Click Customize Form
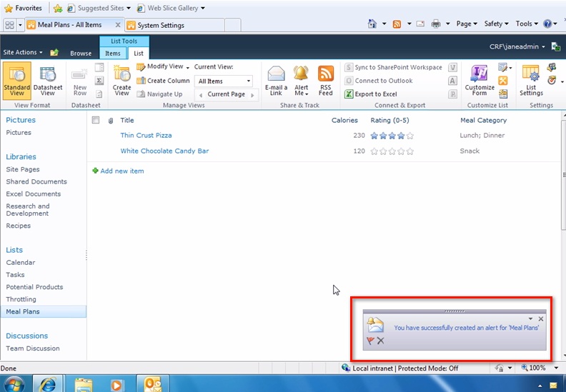The height and width of the screenshot is (392, 566). pyautogui.click(x=480, y=81)
